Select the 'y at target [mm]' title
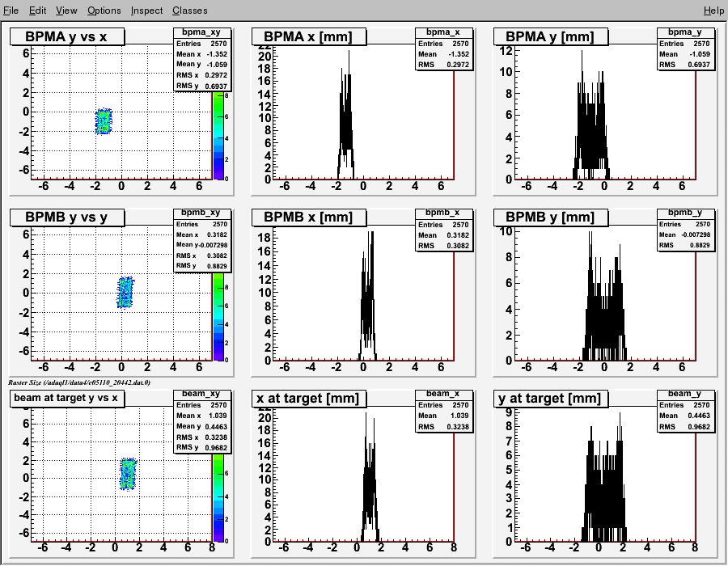 (x=551, y=398)
